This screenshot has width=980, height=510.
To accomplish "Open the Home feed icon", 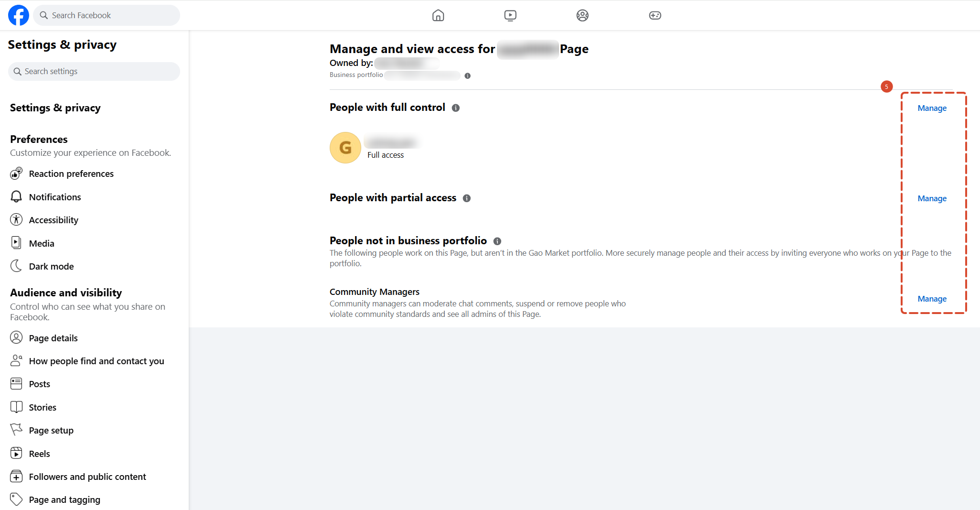I will tap(438, 15).
